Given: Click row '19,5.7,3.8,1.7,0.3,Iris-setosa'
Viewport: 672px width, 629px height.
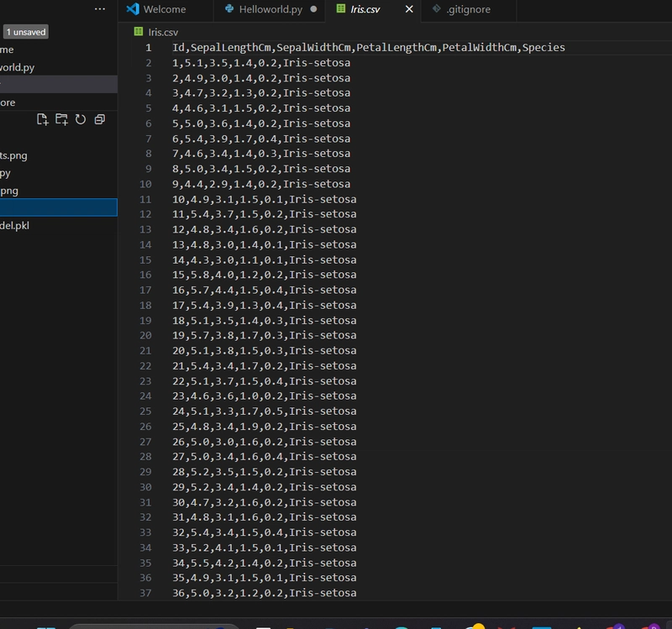Looking at the screenshot, I should tap(265, 336).
